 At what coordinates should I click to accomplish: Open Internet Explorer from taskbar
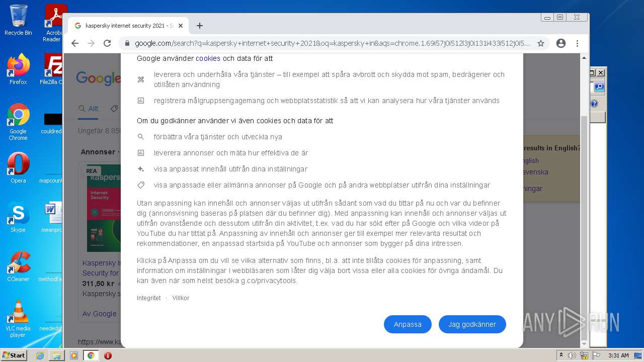tap(40, 355)
